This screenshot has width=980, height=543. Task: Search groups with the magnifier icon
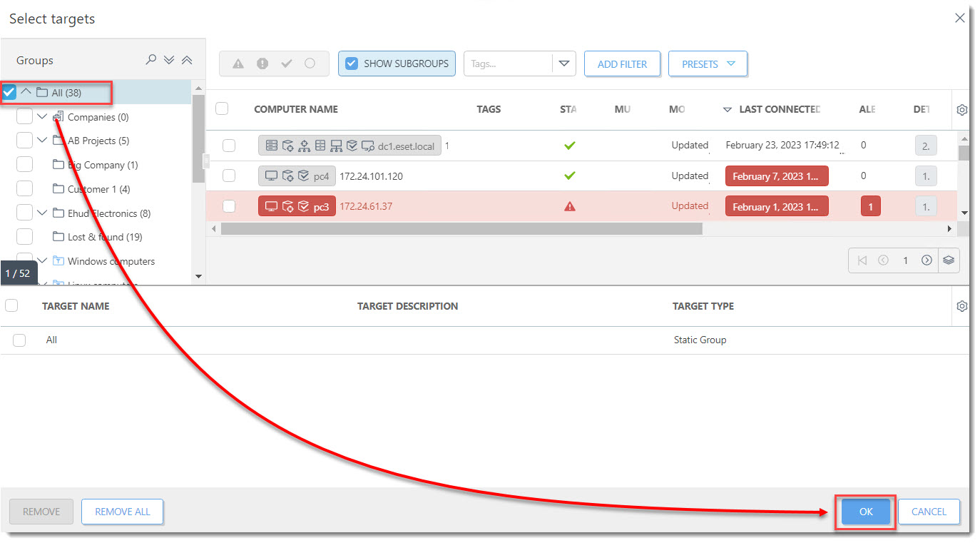[150, 60]
